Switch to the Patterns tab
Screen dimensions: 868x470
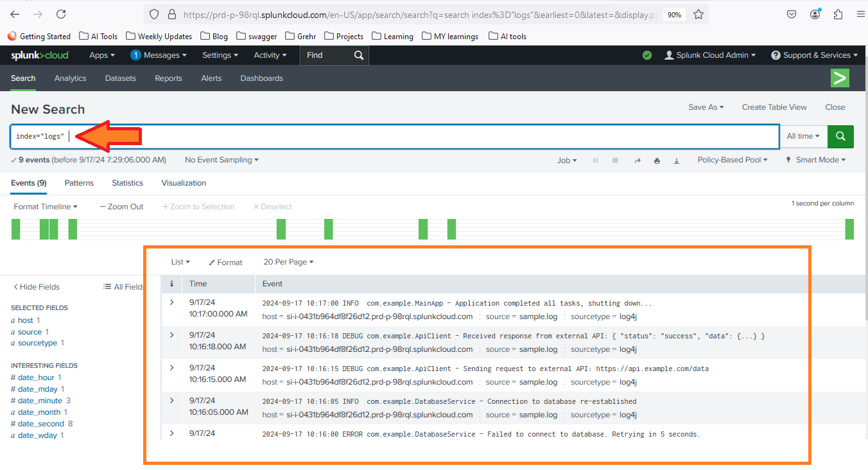click(x=79, y=183)
